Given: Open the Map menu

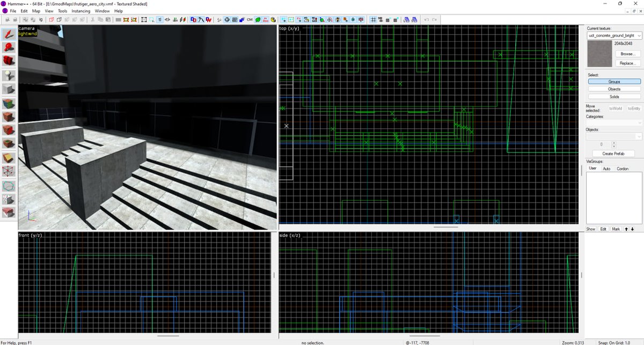Looking at the screenshot, I should click(x=36, y=11).
